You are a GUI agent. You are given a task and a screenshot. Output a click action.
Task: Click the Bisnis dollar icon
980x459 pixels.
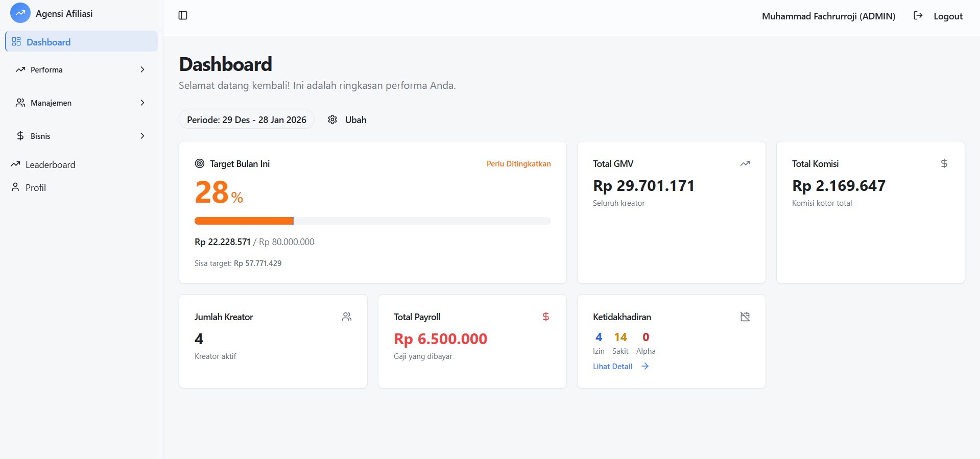pyautogui.click(x=20, y=136)
